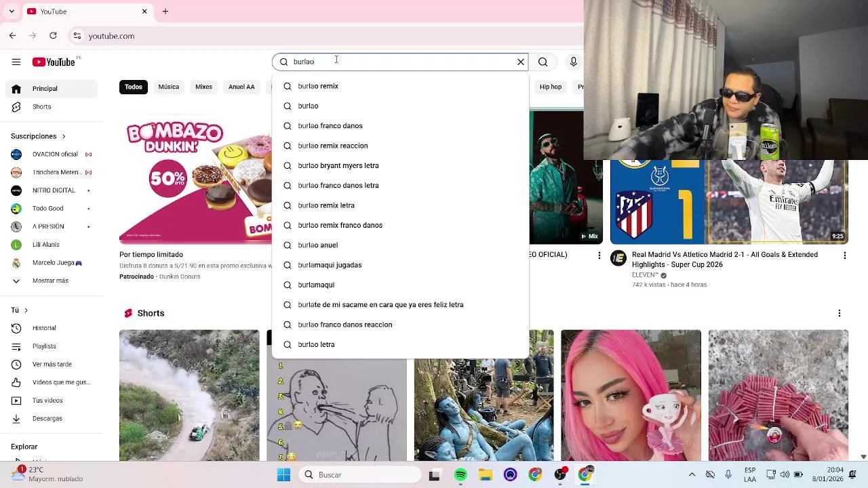
Task: Open File Explorer from taskbar
Action: [x=486, y=475]
